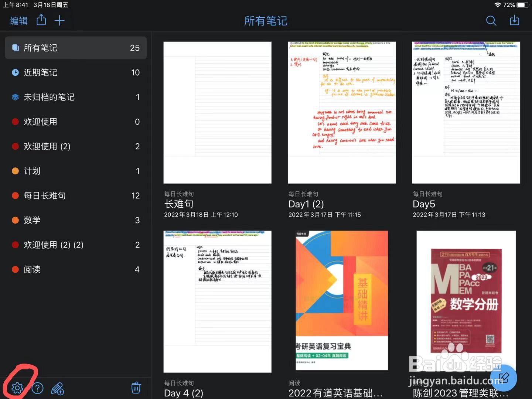
Task: Tap the import download icon
Action: (515, 20)
